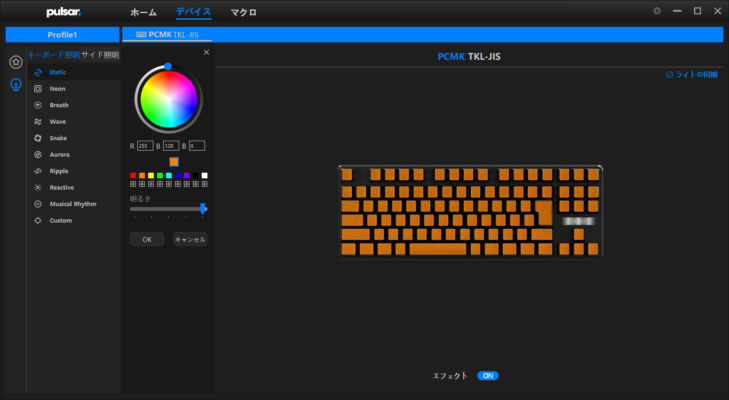The width and height of the screenshot is (729, 400).
Task: Focus the green value field showing 128
Action: point(171,146)
